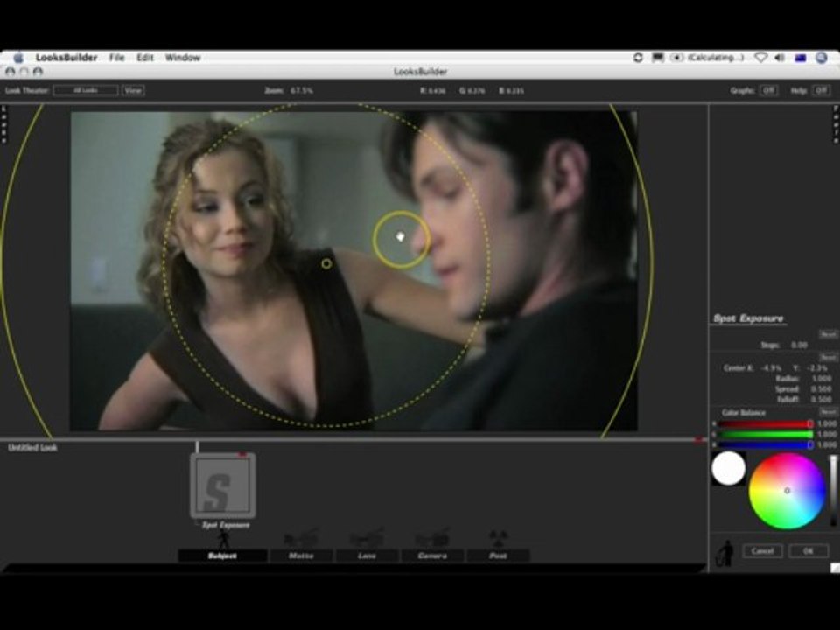
Task: Click the Radius 1.000 value
Action: click(x=822, y=379)
